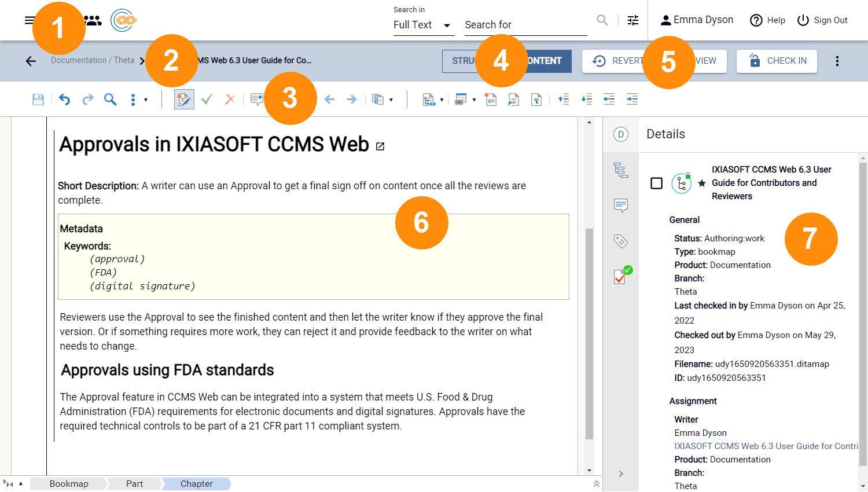Expand the element path bar upward
The width and height of the screenshot is (868, 492).
[x=596, y=483]
